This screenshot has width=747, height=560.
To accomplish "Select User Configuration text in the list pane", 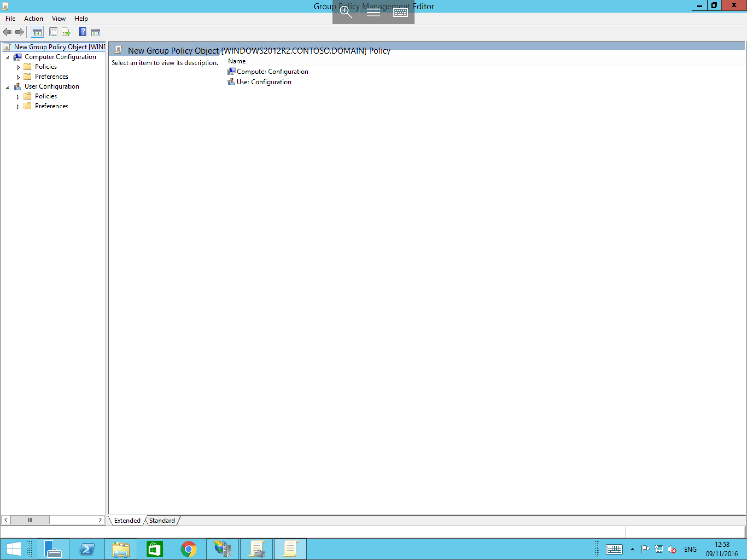I will point(264,82).
